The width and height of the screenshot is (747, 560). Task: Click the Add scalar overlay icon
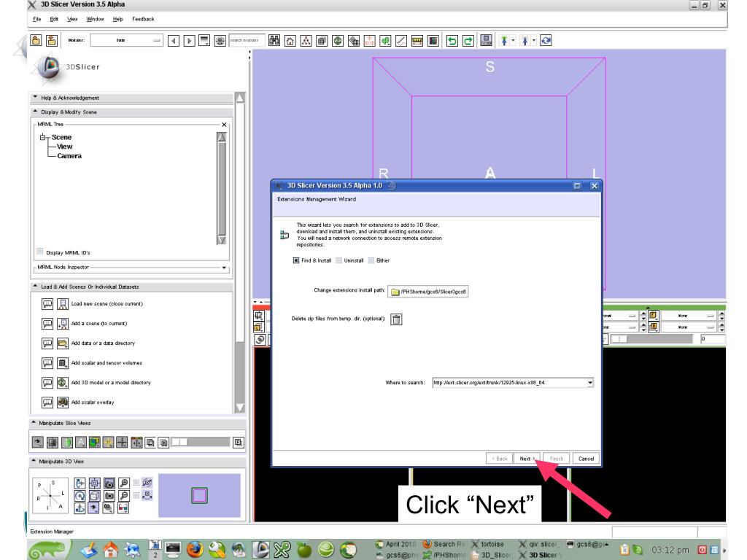pyautogui.click(x=63, y=402)
